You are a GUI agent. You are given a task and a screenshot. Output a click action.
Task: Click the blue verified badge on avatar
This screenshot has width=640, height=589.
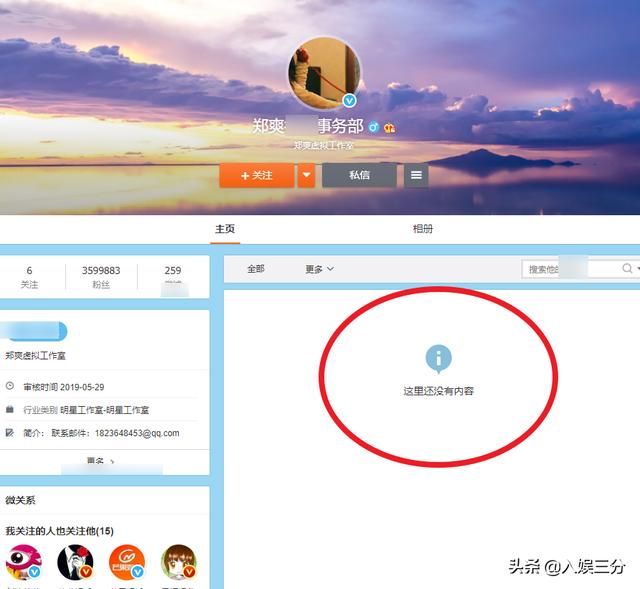coord(349,100)
